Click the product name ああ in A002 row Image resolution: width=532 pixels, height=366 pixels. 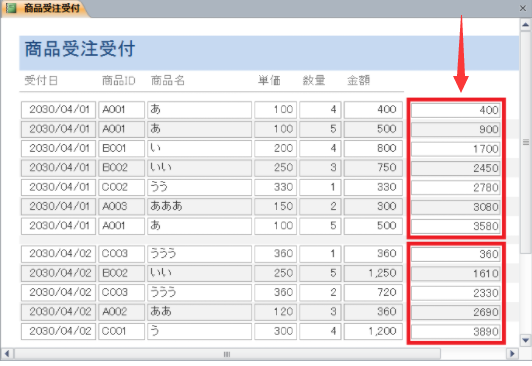coord(200,312)
